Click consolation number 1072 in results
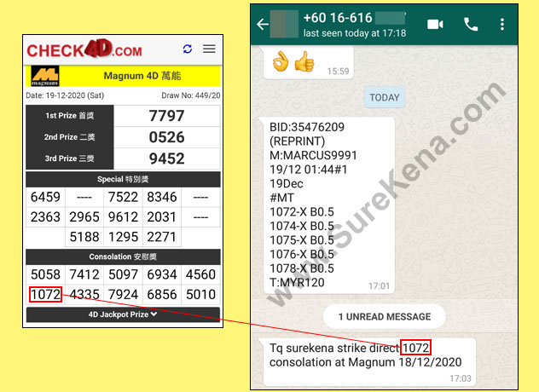 point(45,295)
